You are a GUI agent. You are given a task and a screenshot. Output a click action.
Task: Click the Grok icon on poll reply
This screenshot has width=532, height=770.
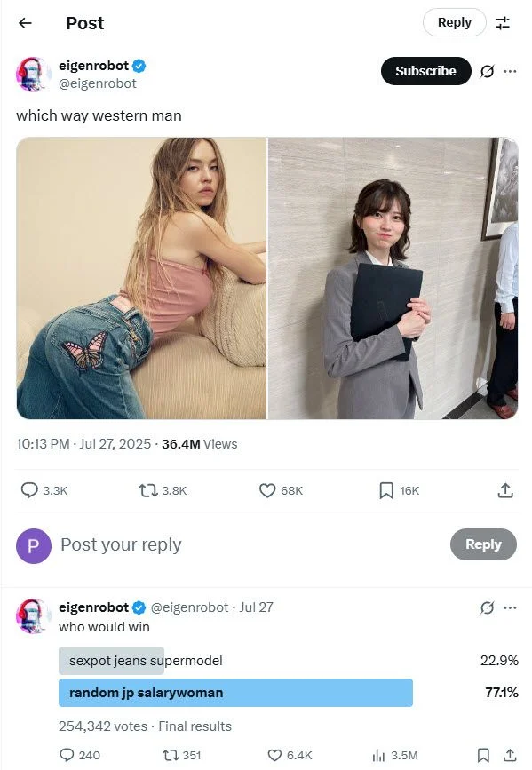tap(487, 608)
